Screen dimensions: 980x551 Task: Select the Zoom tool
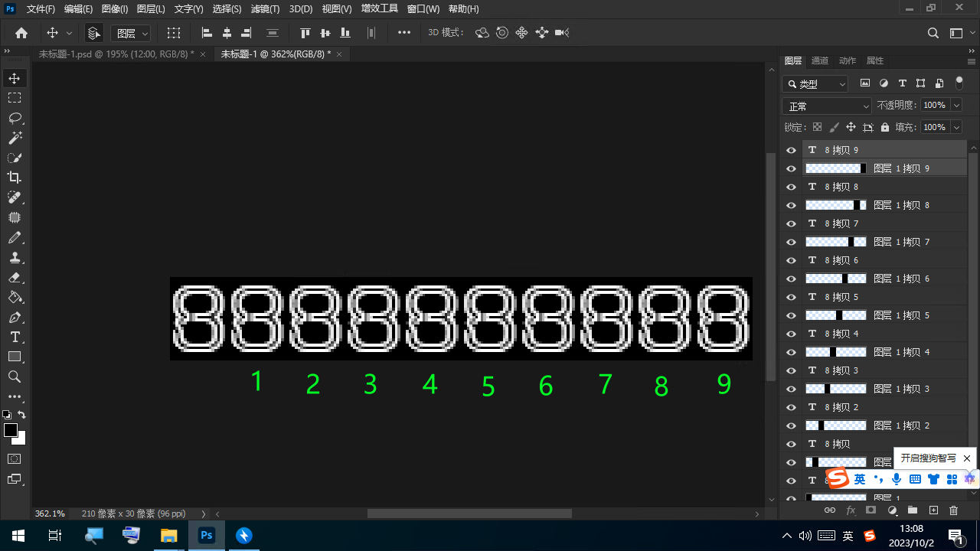pyautogui.click(x=15, y=377)
